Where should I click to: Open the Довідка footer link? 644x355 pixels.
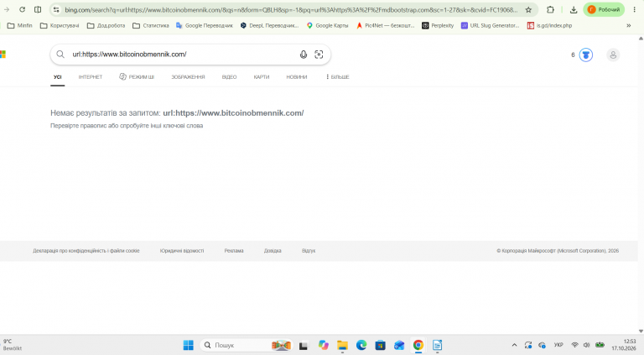pyautogui.click(x=273, y=251)
